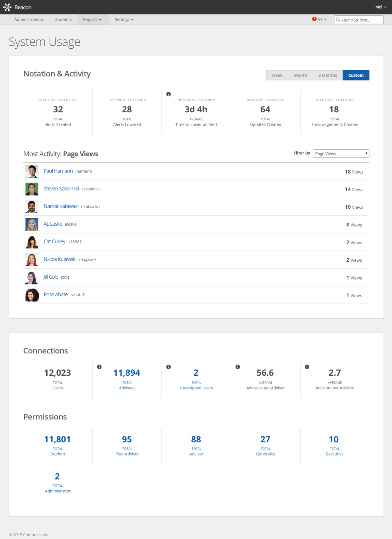Select the 3 Months time range
Viewport: 392px width, 539px height.
328,75
